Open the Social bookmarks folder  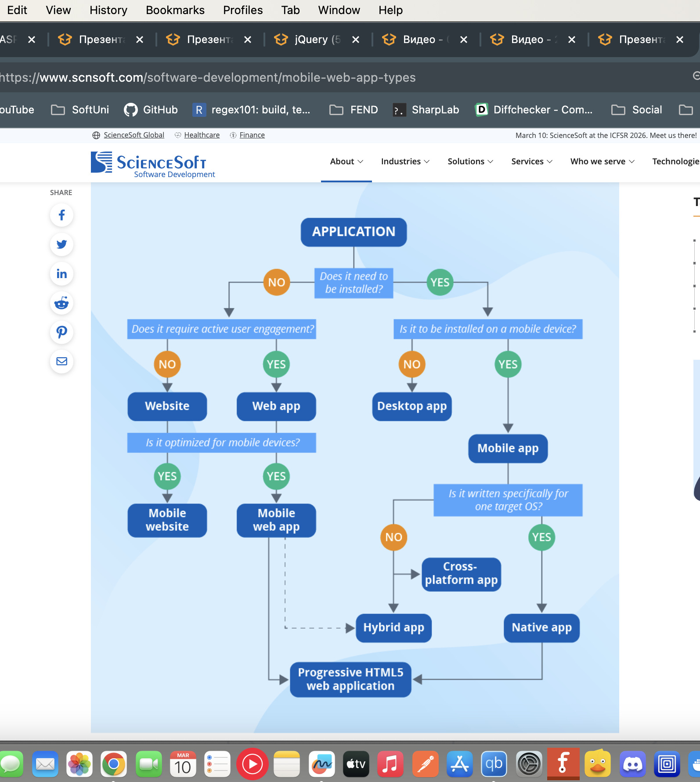coord(637,110)
